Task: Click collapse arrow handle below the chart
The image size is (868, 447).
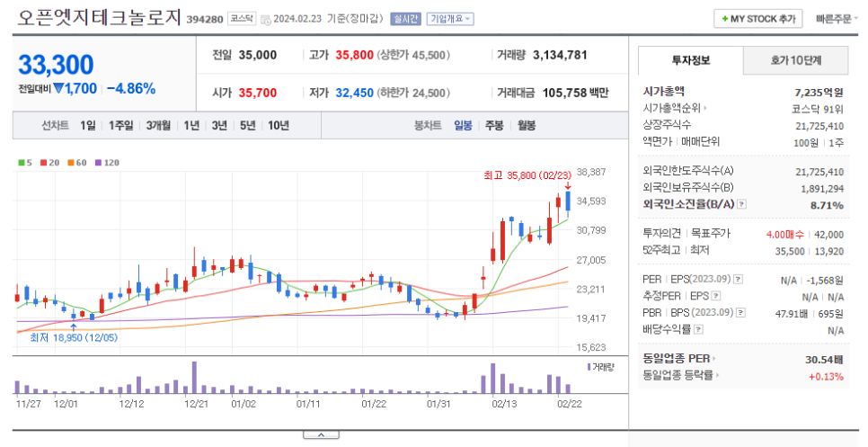Action: [321, 434]
